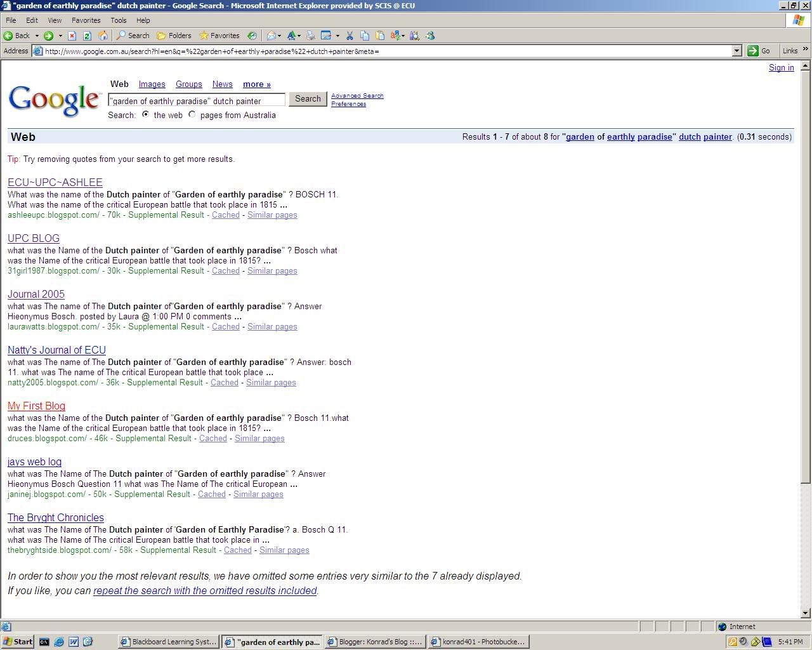This screenshot has width=812, height=650.
Task: Open Cached link for Journal 2005 result
Action: tap(226, 327)
